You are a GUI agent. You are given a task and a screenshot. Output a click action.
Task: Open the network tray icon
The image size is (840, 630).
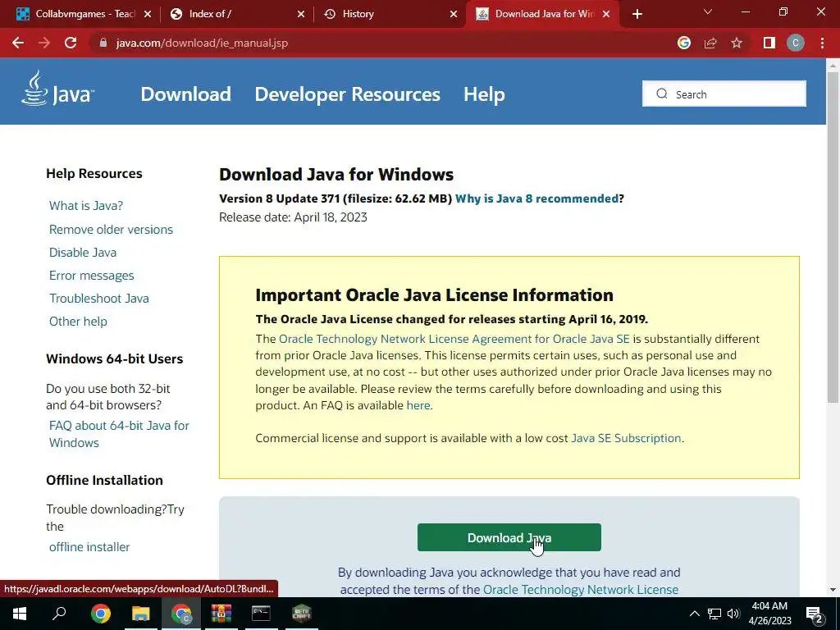point(714,614)
